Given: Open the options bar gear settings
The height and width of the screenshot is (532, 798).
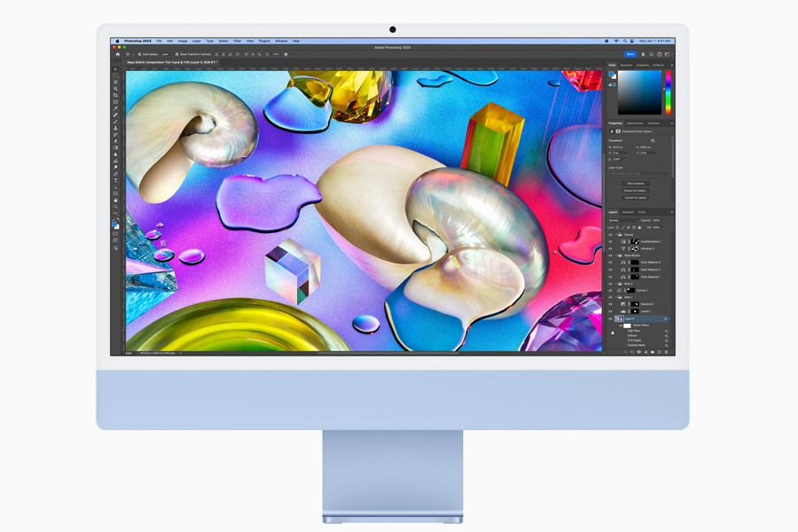Looking at the screenshot, I should click(286, 54).
